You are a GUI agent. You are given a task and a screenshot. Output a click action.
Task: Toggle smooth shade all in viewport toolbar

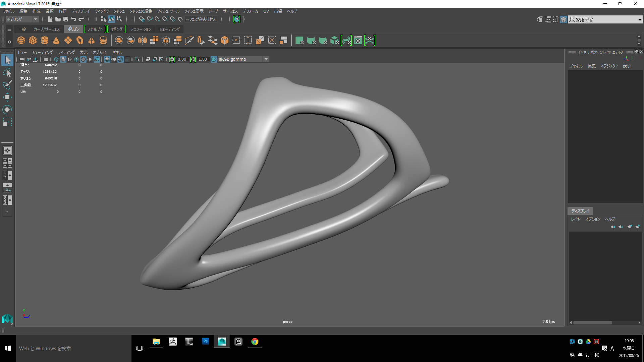63,59
